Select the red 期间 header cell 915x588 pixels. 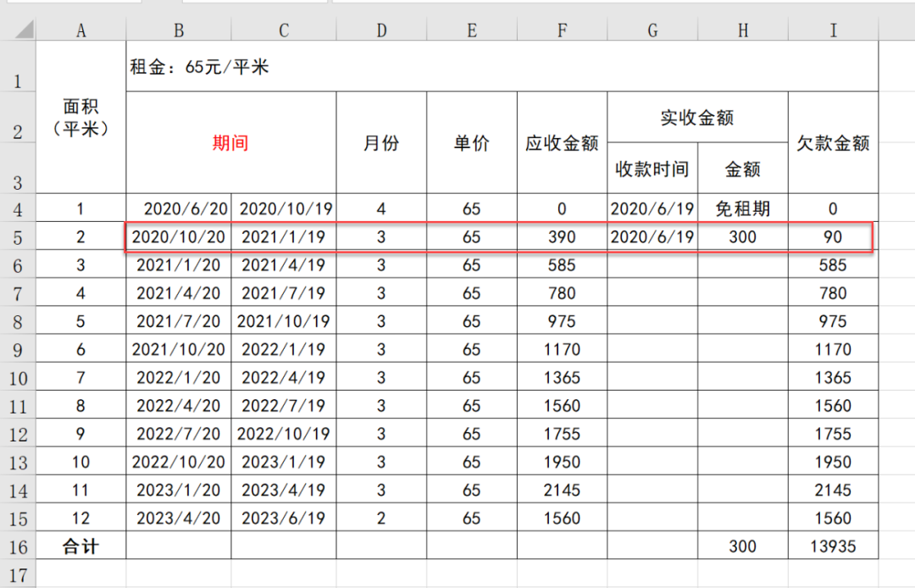pos(230,143)
